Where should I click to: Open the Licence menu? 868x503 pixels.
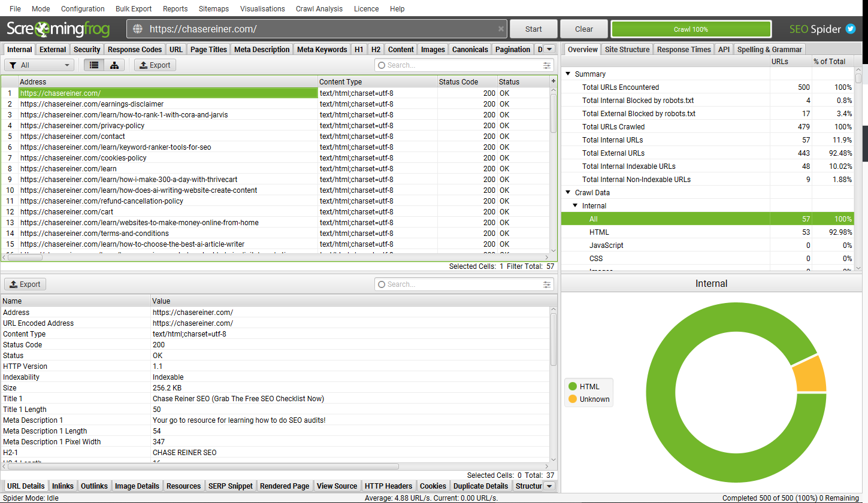point(366,9)
